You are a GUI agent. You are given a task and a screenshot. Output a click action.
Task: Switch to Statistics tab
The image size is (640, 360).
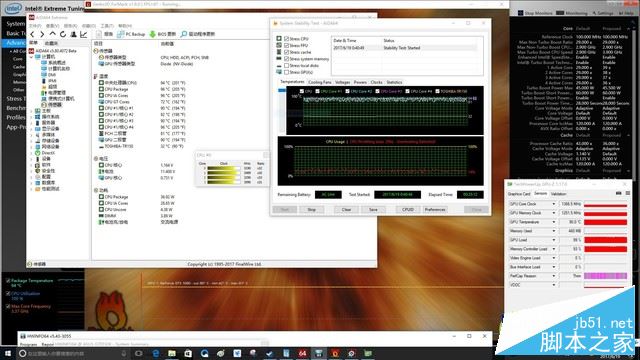[394, 82]
